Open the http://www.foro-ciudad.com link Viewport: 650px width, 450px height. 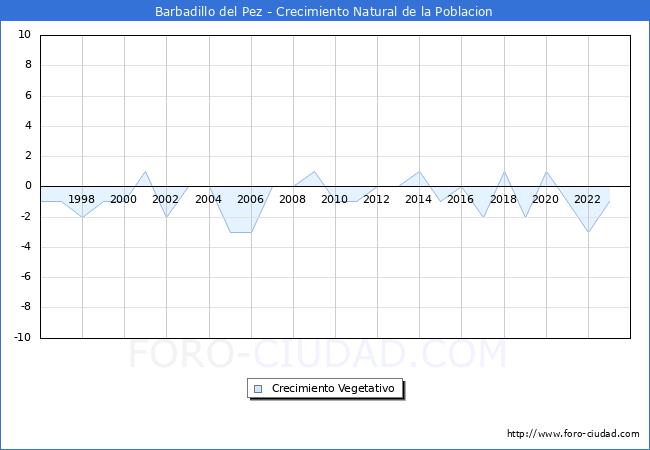(573, 433)
